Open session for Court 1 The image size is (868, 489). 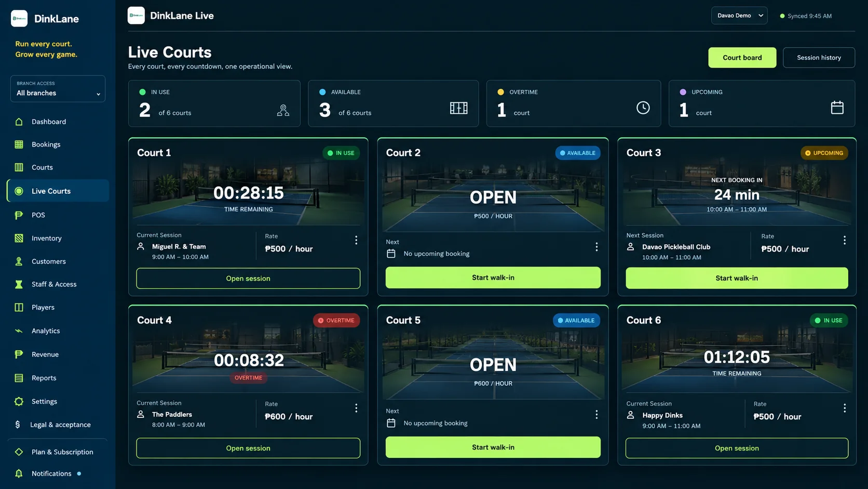click(x=248, y=279)
